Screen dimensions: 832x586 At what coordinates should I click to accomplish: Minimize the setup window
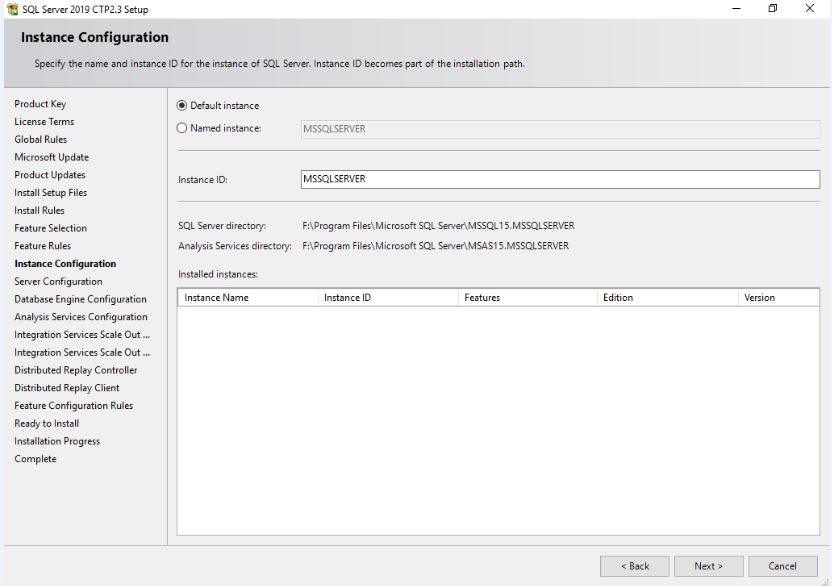pyautogui.click(x=736, y=8)
